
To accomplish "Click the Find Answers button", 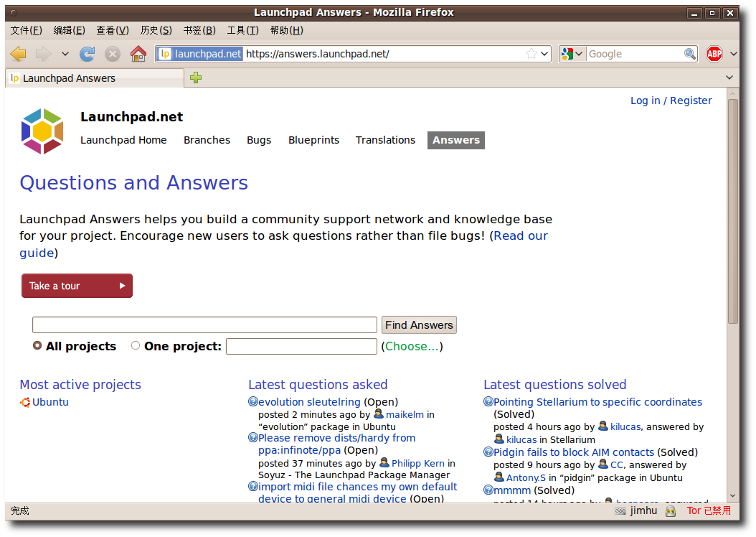I will (x=419, y=325).
